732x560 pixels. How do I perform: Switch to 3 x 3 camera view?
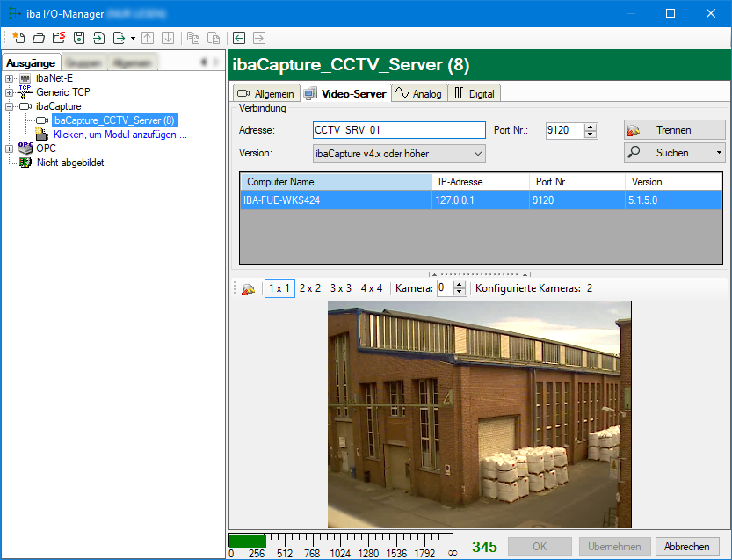pyautogui.click(x=341, y=288)
